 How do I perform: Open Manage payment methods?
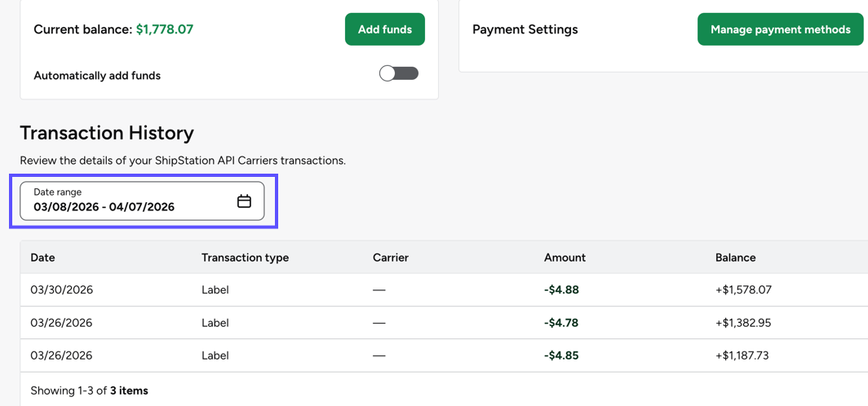tap(780, 29)
